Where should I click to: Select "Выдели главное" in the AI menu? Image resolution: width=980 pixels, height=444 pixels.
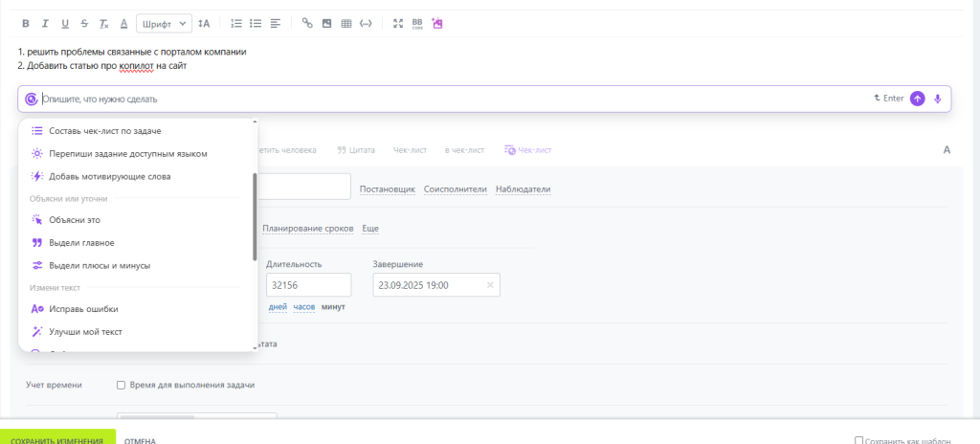pos(81,243)
